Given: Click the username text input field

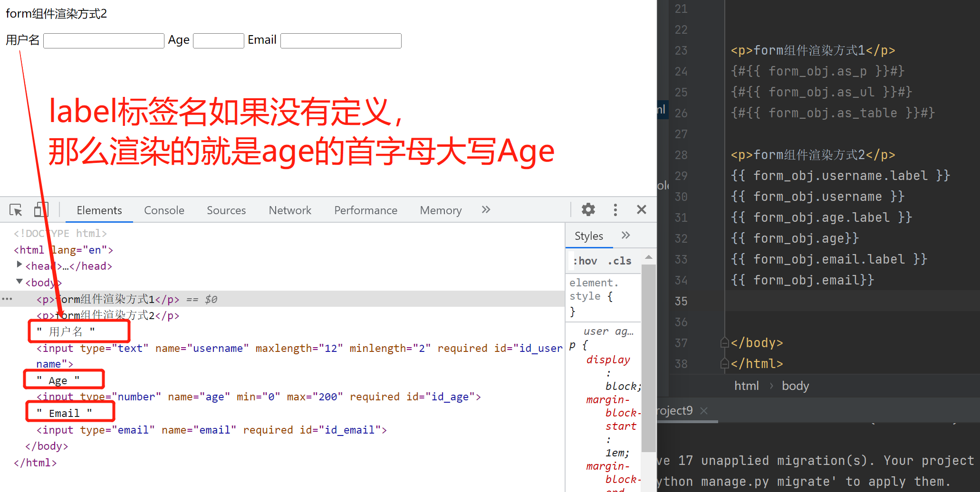Looking at the screenshot, I should point(104,41).
